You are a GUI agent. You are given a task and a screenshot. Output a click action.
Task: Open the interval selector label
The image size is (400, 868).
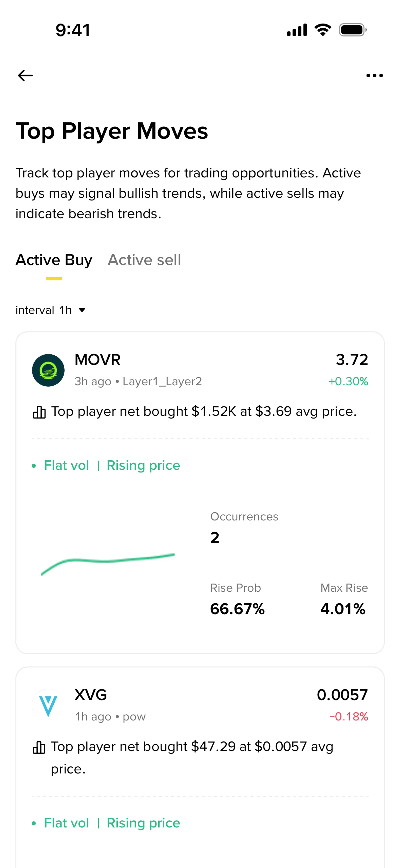pyautogui.click(x=43, y=310)
